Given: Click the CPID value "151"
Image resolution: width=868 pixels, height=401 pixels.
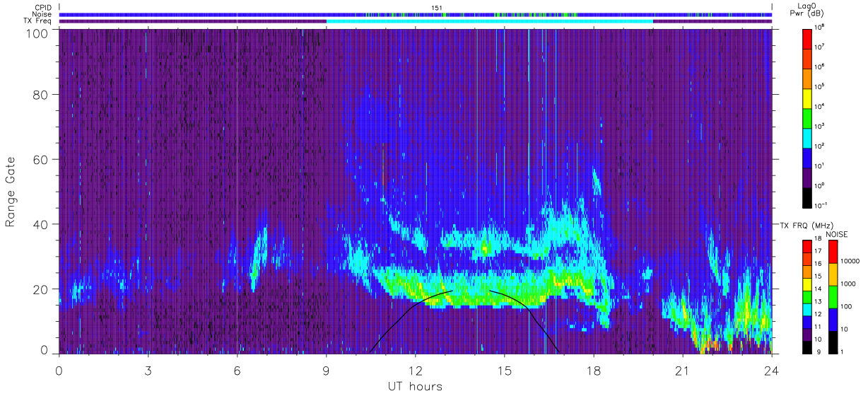Looking at the screenshot, I should pyautogui.click(x=436, y=8).
